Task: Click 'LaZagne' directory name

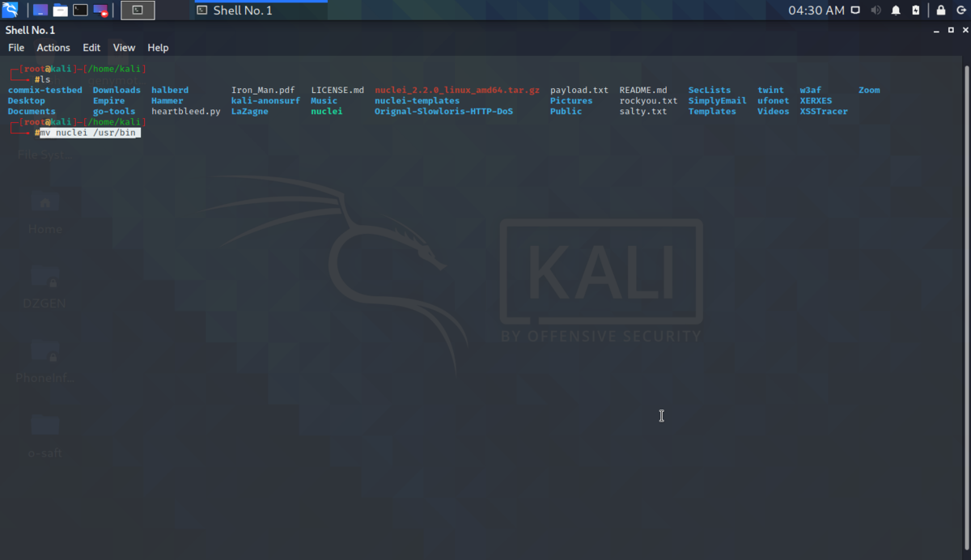Action: click(x=250, y=111)
